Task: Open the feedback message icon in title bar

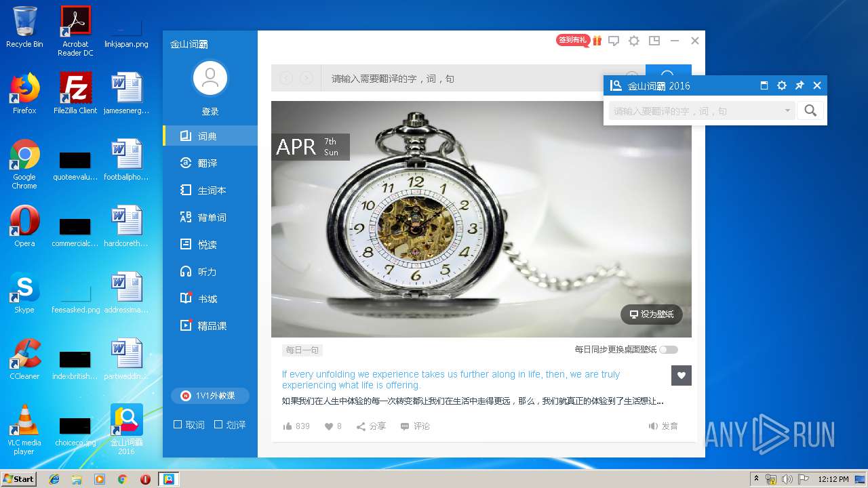Action: click(614, 41)
